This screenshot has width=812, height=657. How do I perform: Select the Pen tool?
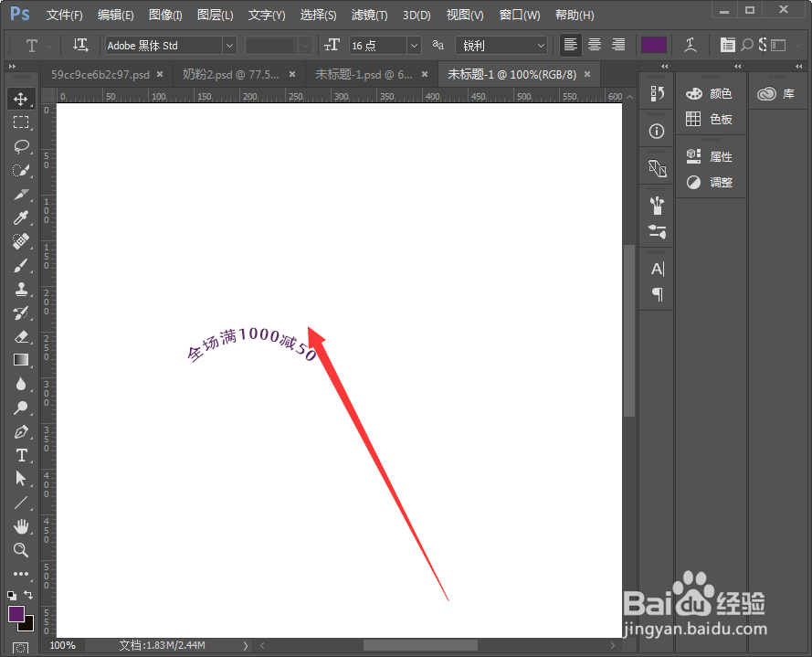[21, 431]
